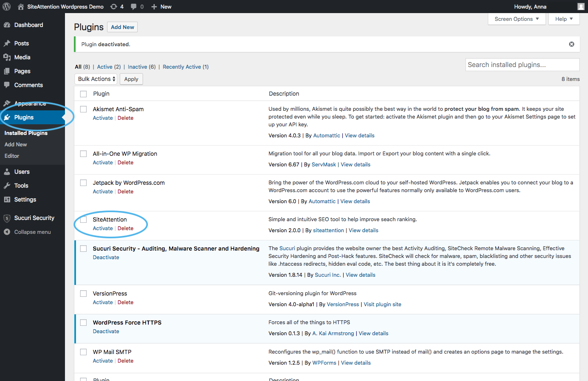This screenshot has height=381, width=588.
Task: Click the user avatar next to Howdy, Anna
Action: pyautogui.click(x=581, y=7)
